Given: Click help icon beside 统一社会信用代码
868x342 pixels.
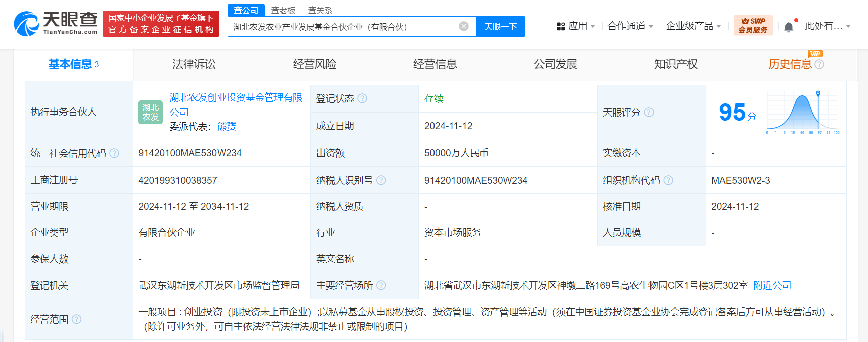Looking at the screenshot, I should tap(114, 153).
